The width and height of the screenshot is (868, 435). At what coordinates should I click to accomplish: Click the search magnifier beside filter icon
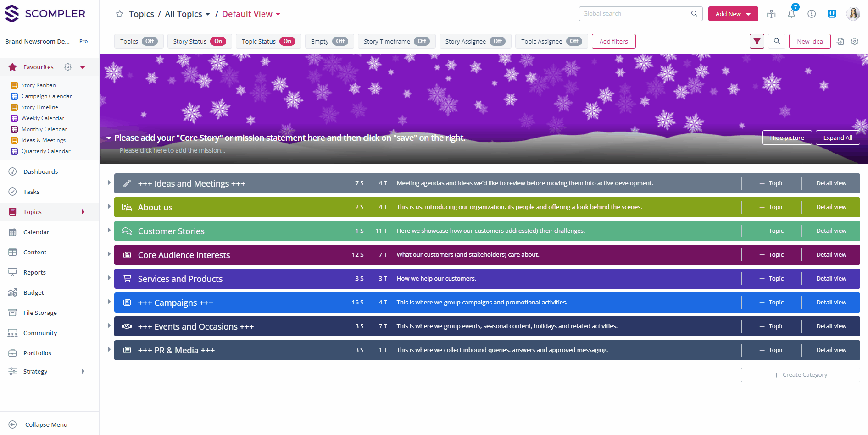777,41
